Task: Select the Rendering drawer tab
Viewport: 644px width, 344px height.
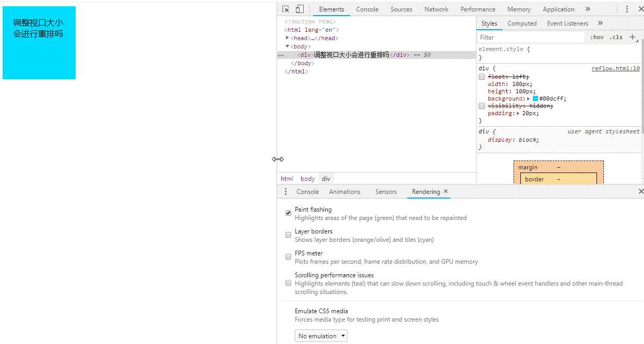Action: 426,192
